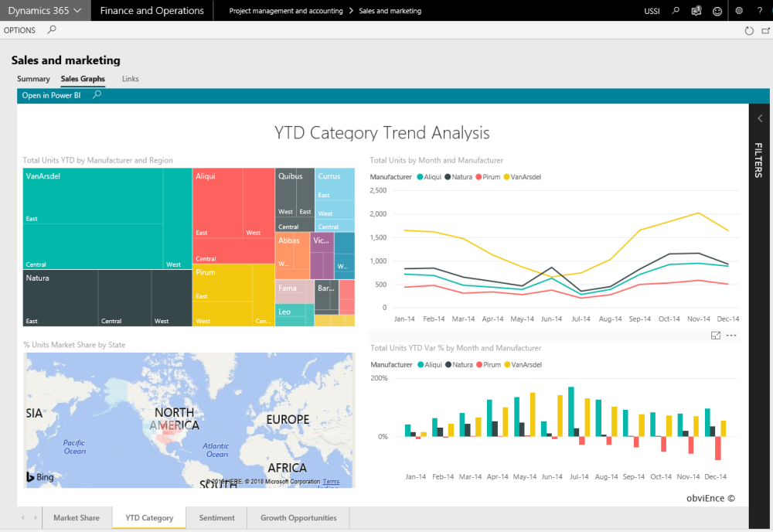The height and width of the screenshot is (532, 773).
Task: Click the Total Units YTD by Manufacturer and Region title
Action: point(97,160)
